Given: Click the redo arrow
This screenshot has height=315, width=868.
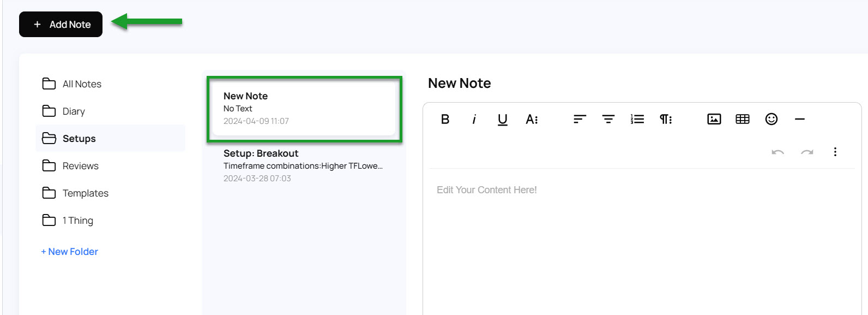Looking at the screenshot, I should 807,152.
